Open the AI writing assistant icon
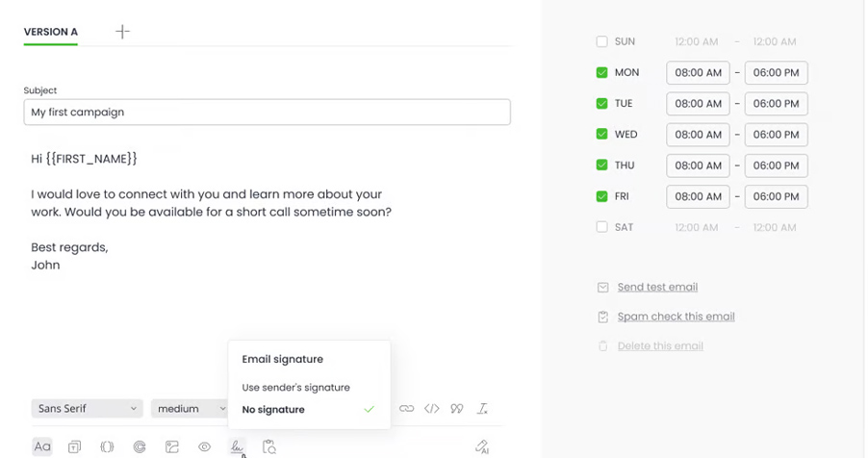 [482, 446]
